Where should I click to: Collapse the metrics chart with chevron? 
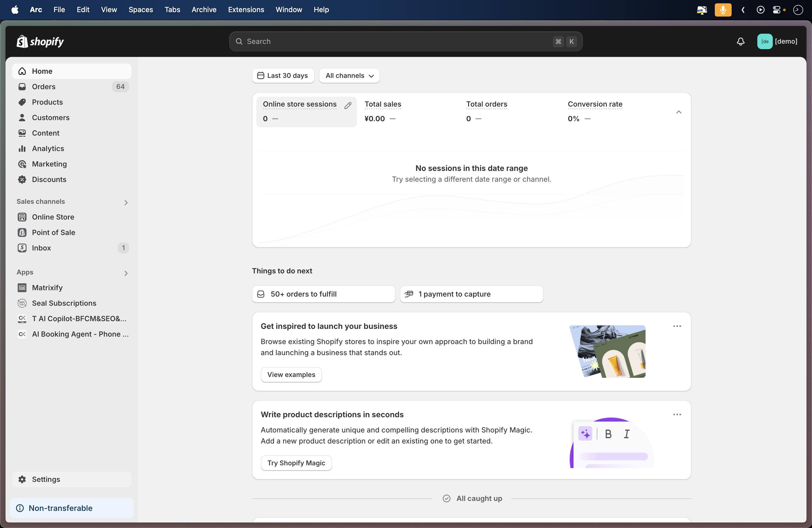point(679,112)
